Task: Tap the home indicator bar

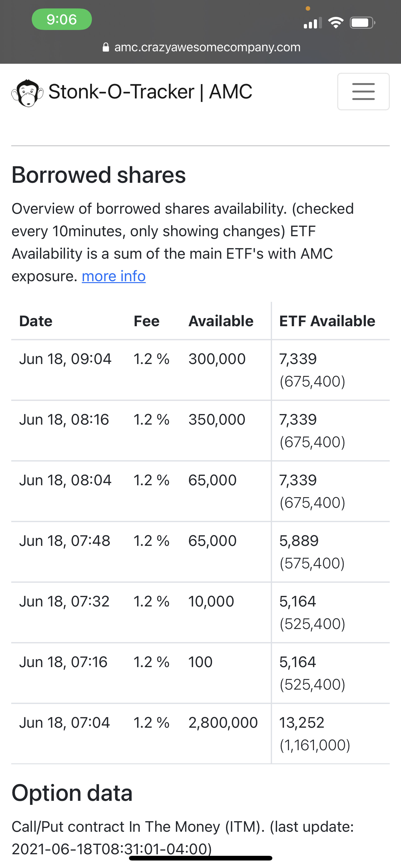Action: click(201, 858)
